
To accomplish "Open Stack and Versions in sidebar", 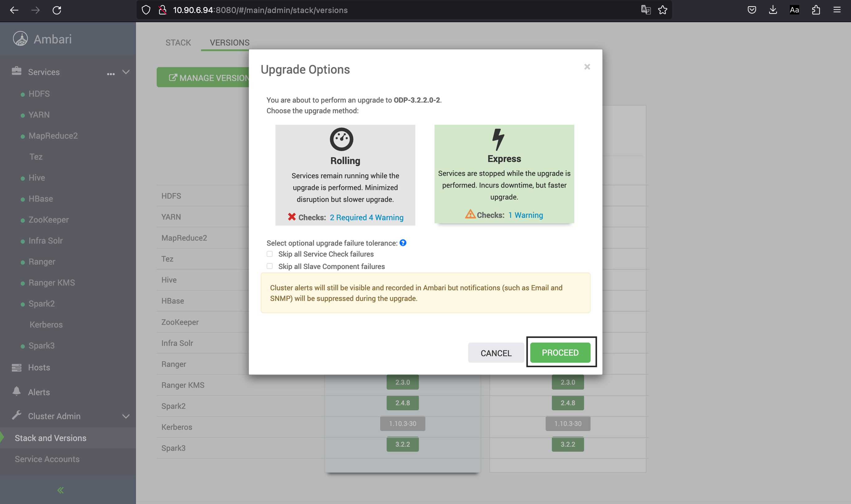I will (51, 438).
